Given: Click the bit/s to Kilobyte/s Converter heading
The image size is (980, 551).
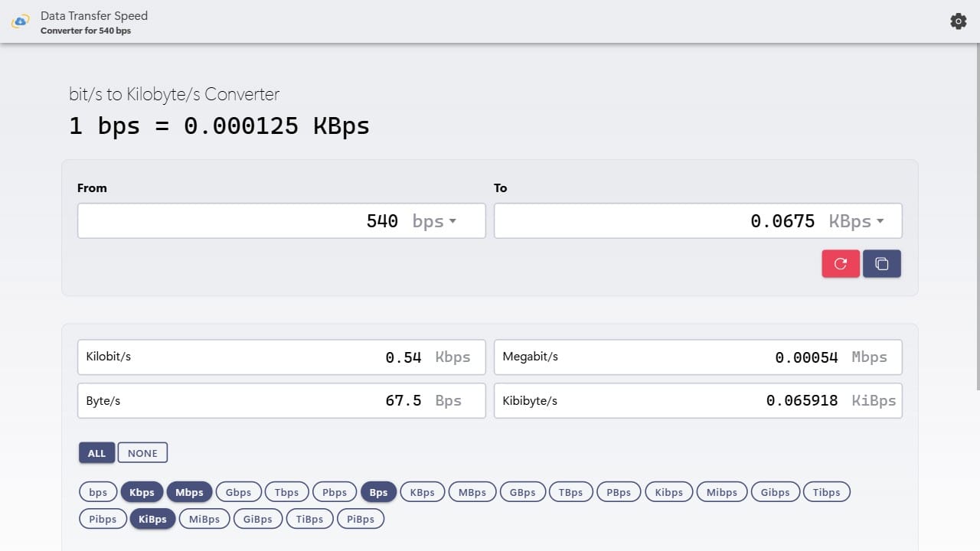Looking at the screenshot, I should (174, 94).
